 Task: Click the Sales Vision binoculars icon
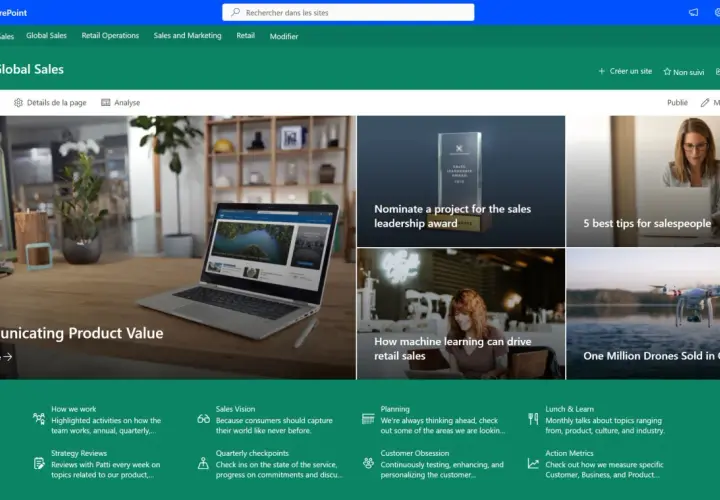pyautogui.click(x=203, y=419)
